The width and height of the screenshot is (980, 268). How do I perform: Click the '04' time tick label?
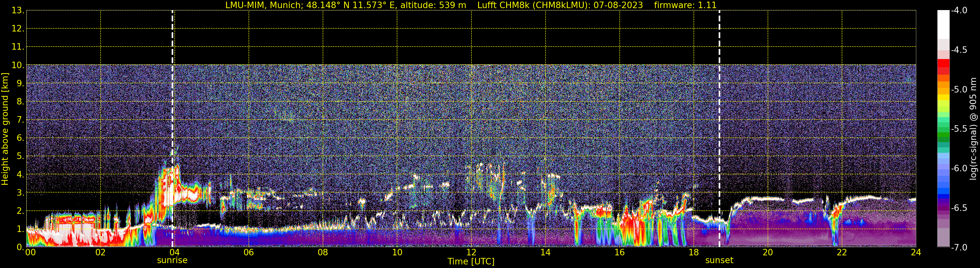[x=175, y=252]
